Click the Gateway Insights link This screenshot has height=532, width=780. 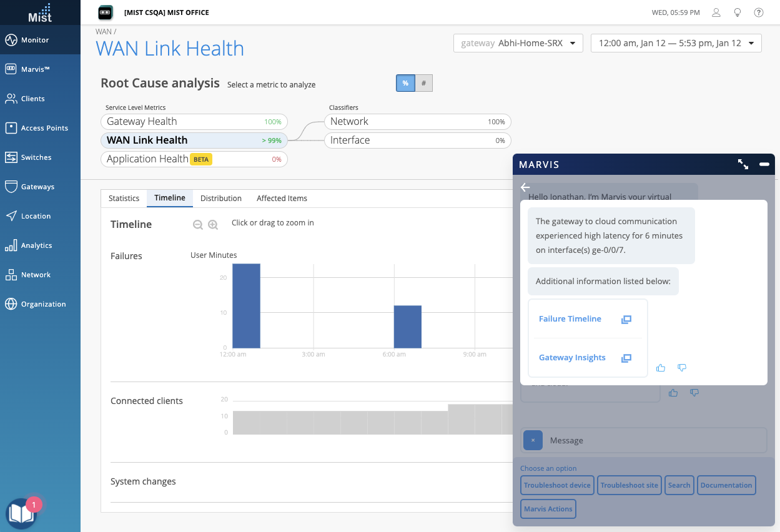(572, 358)
